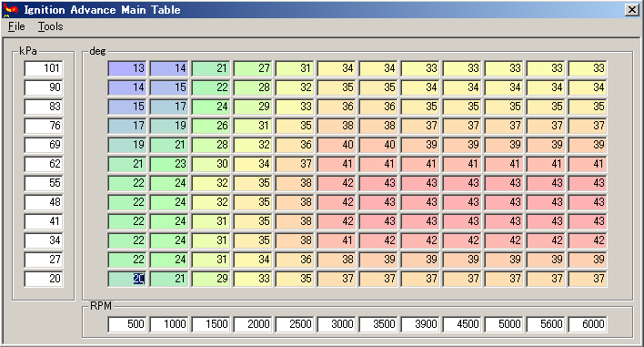The image size is (644, 347).
Task: Pick the 35 deg cell at 90 kPa, 3000 RPM
Action: click(x=337, y=87)
